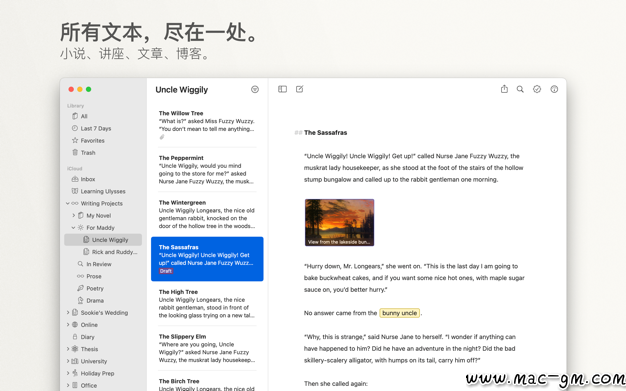626x391 pixels.
Task: Collapse For Maddy chevron
Action: click(x=73, y=228)
